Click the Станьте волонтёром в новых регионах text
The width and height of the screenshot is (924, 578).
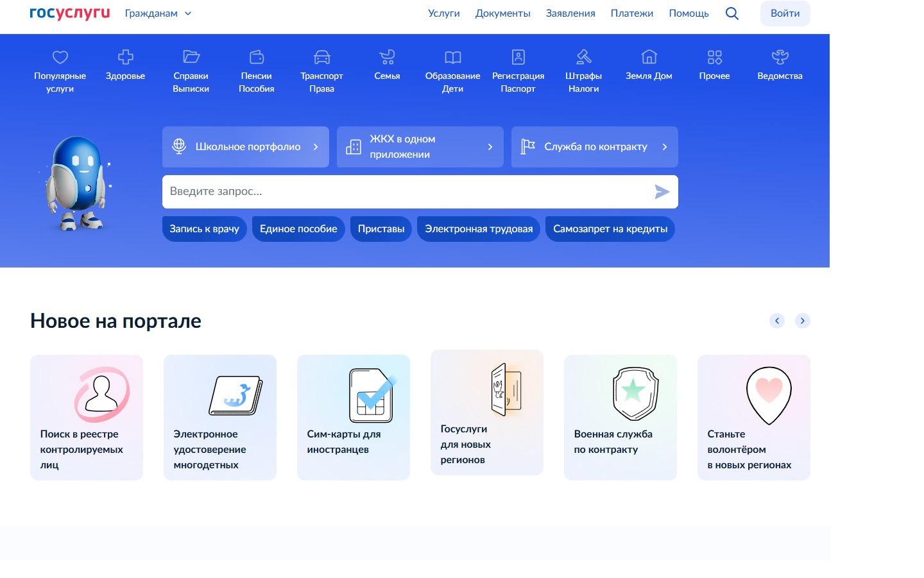point(749,450)
